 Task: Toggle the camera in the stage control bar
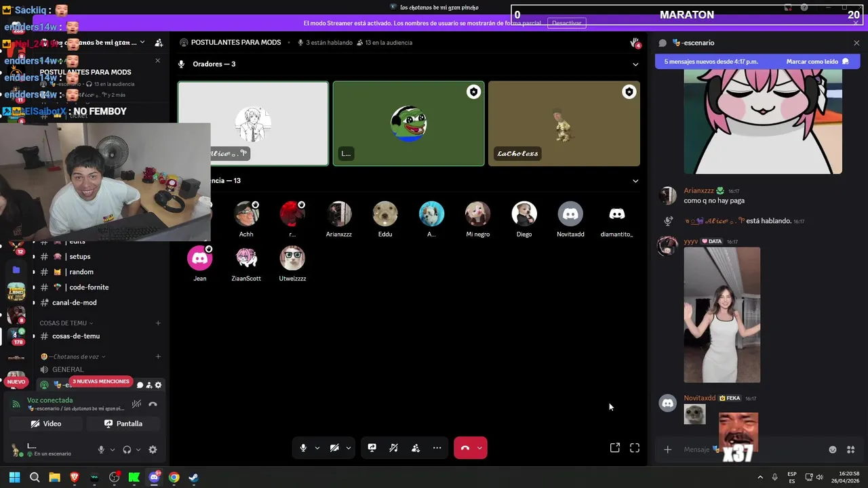coord(334,448)
